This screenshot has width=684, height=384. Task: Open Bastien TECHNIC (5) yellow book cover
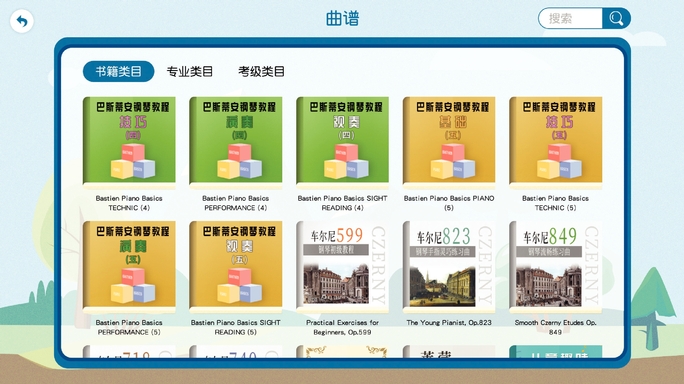pos(556,142)
